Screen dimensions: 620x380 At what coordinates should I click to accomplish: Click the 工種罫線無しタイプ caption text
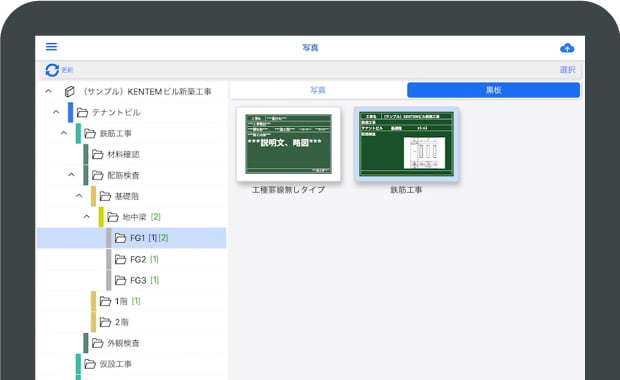pos(288,190)
